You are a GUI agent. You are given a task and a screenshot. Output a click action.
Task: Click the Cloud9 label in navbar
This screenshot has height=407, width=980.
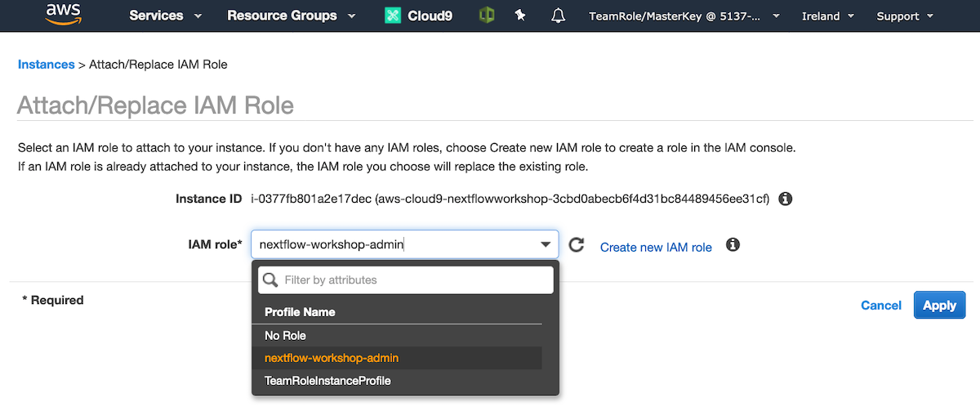[430, 16]
